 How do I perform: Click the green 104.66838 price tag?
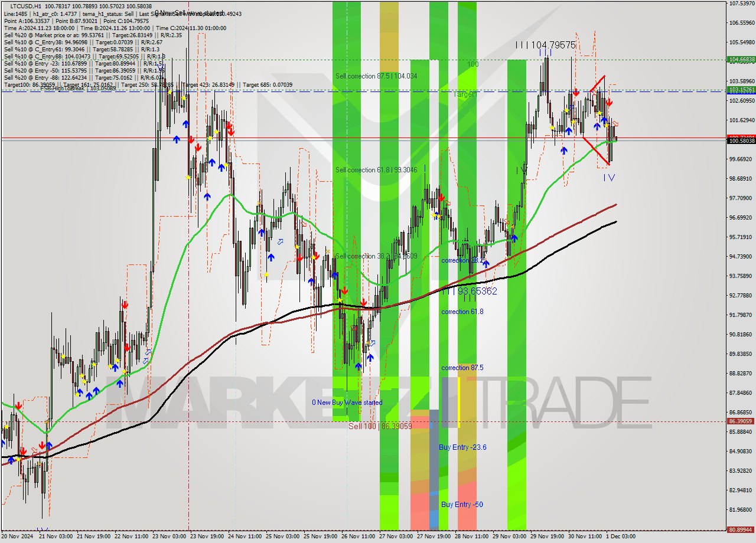coord(741,60)
